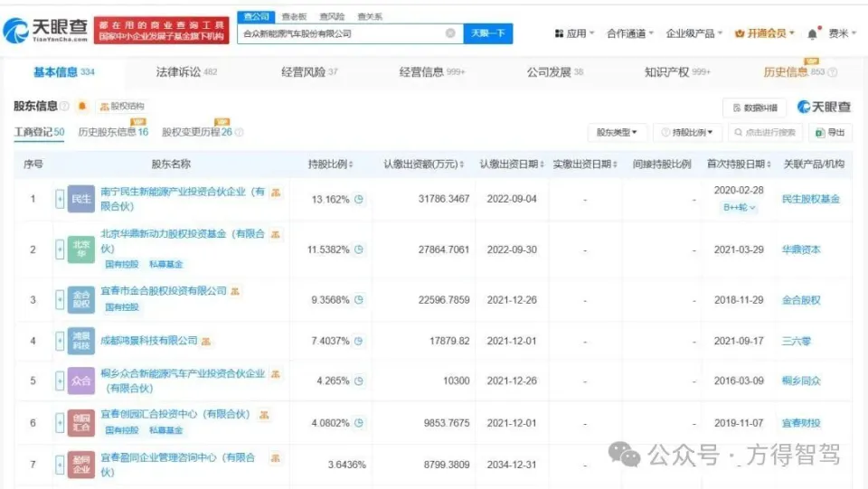Expand row 2 北京华鼎 shareholder details
Screen dimensions: 868x489
[x=60, y=249]
